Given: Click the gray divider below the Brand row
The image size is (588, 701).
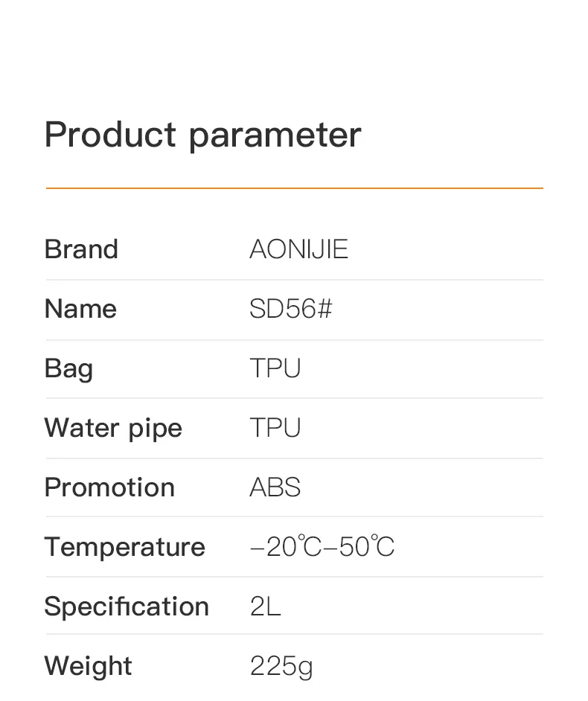Looking at the screenshot, I should point(294,280).
